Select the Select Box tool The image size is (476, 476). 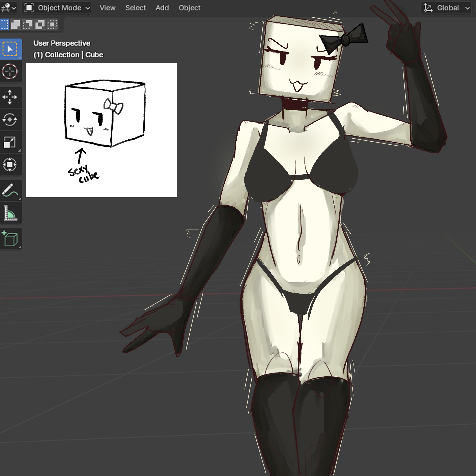[10, 49]
